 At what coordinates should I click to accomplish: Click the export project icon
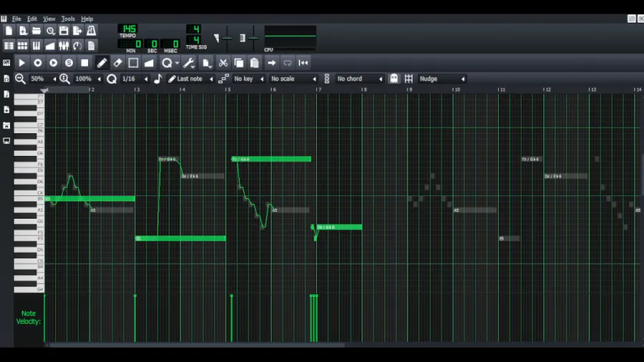77,31
